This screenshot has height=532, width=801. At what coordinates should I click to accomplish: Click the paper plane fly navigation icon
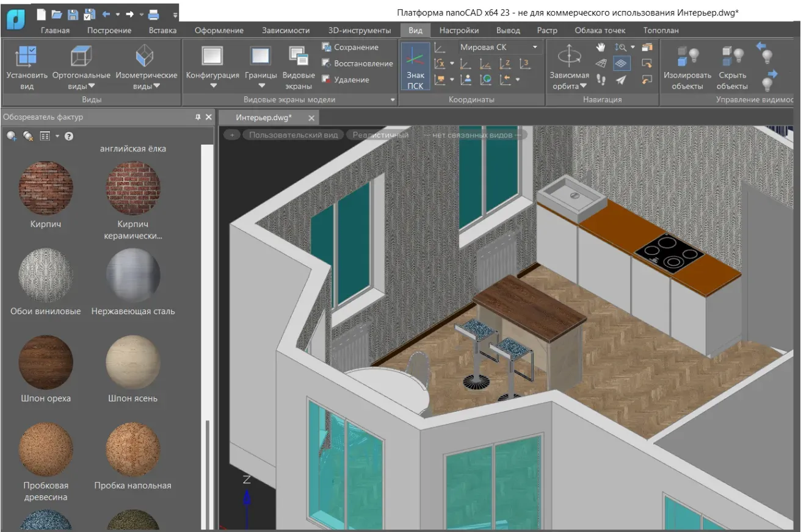pos(621,79)
